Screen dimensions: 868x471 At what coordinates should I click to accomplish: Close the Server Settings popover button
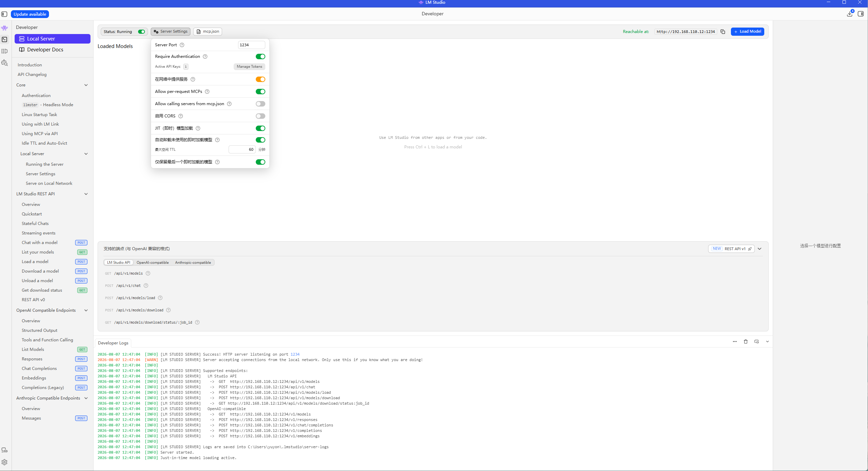coord(170,32)
